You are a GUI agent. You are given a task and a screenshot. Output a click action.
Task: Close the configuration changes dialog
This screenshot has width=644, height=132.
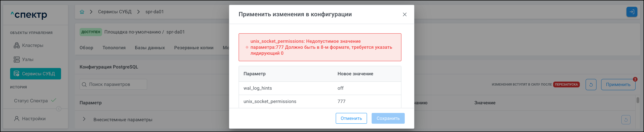pyautogui.click(x=405, y=15)
